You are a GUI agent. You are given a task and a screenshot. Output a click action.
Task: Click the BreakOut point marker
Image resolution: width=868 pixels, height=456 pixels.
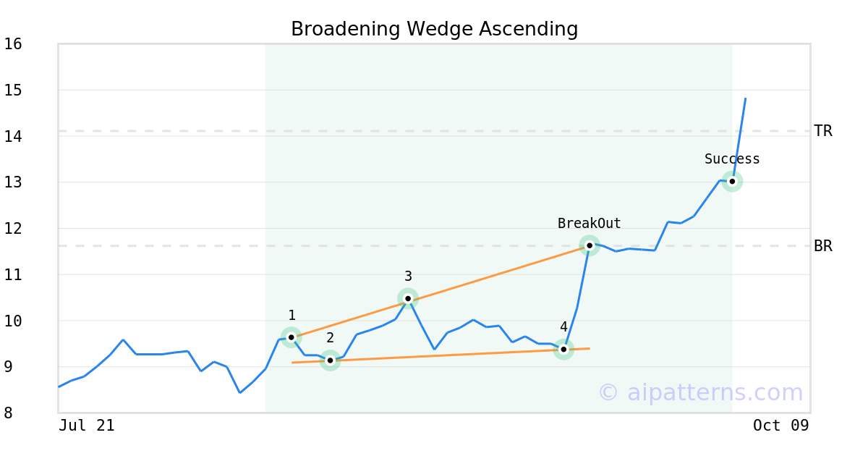coord(590,245)
